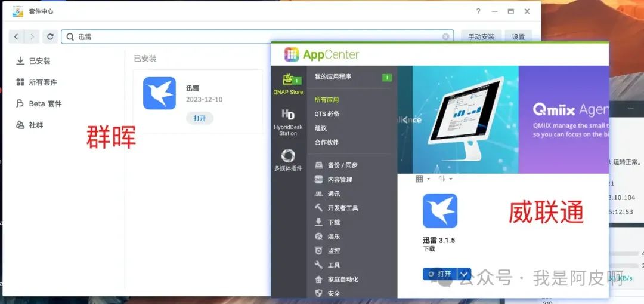This screenshot has height=304, width=644.
Task: Select 合作伙伴 category
Action: click(327, 142)
